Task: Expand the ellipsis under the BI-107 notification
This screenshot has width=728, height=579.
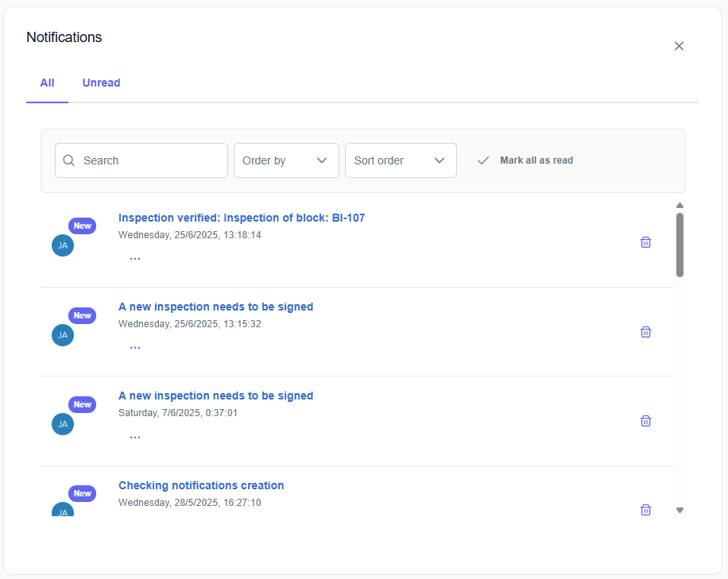Action: tap(135, 259)
